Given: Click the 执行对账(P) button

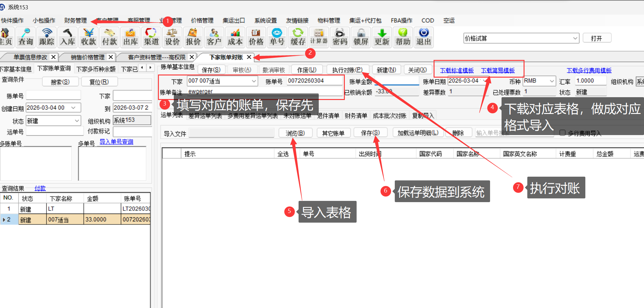Looking at the screenshot, I should (347, 70).
